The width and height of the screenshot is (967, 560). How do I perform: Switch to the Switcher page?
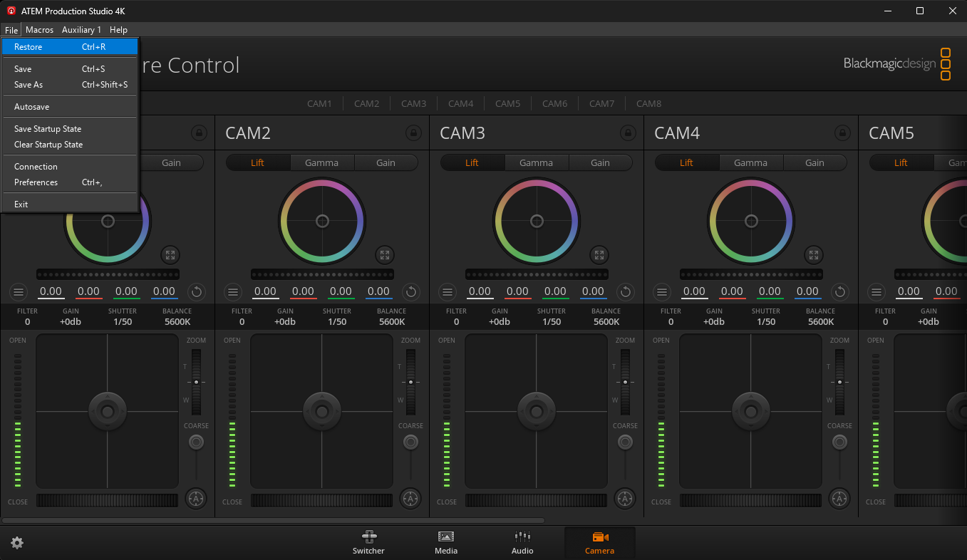(368, 543)
